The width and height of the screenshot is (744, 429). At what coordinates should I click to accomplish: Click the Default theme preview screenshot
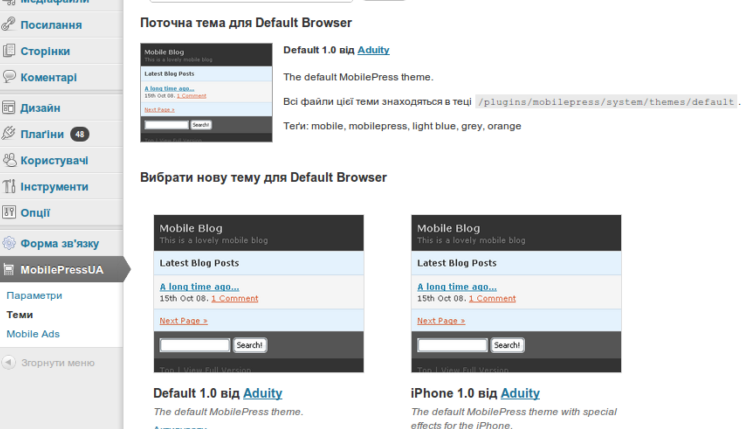(x=259, y=294)
